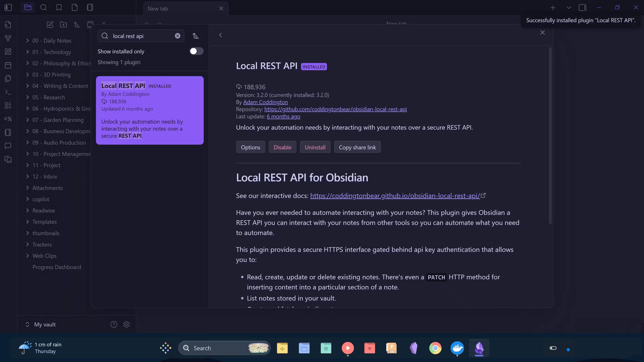Viewport: 644px width, 362px height.
Task: Create a new note
Action: tap(50, 25)
